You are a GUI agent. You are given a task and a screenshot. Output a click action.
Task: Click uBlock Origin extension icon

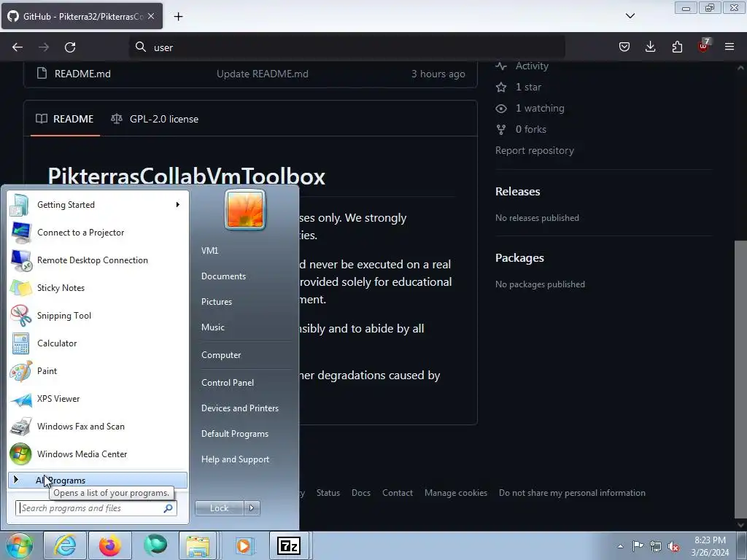(703, 46)
